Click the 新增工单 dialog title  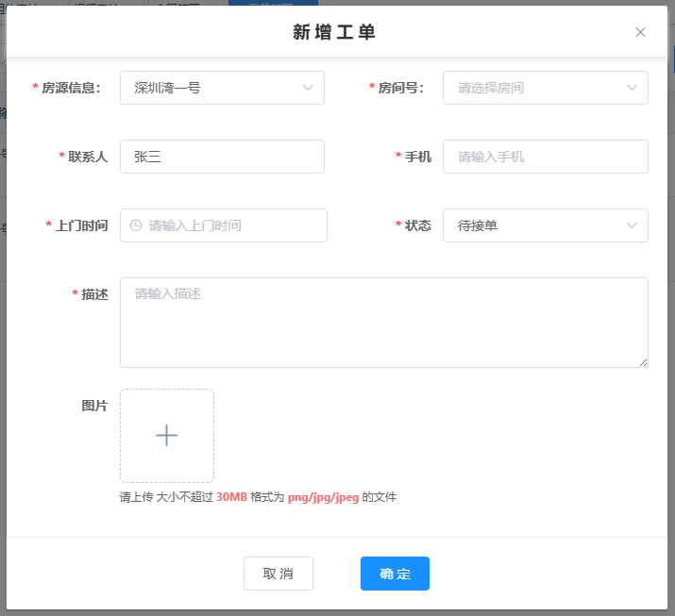click(x=334, y=32)
